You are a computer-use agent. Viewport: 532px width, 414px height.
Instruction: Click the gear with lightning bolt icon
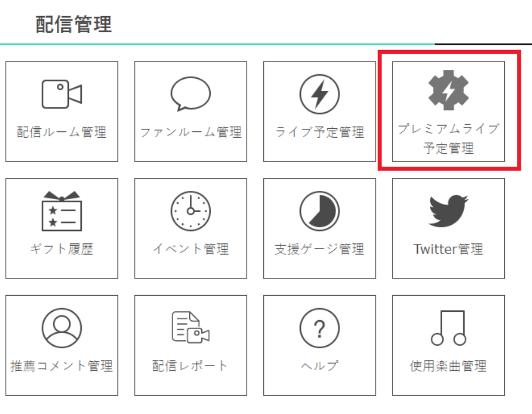(x=449, y=90)
